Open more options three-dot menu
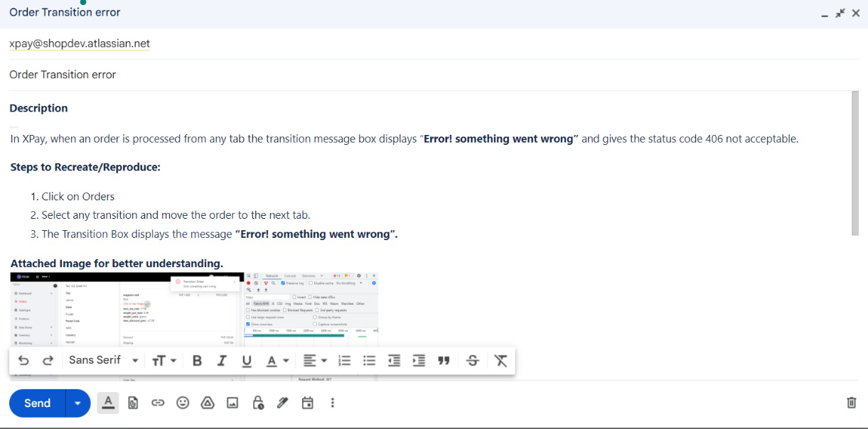The image size is (868, 429). click(x=332, y=403)
